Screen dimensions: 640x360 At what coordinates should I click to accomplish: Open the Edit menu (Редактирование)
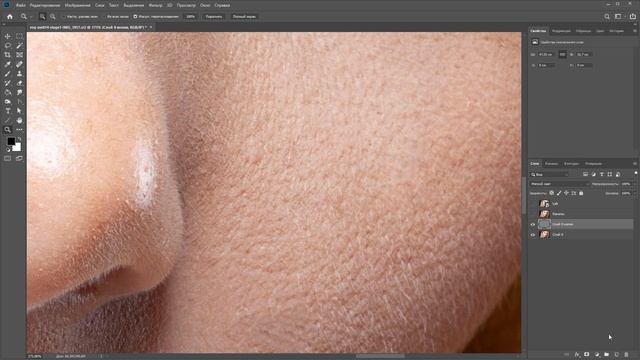(45, 5)
